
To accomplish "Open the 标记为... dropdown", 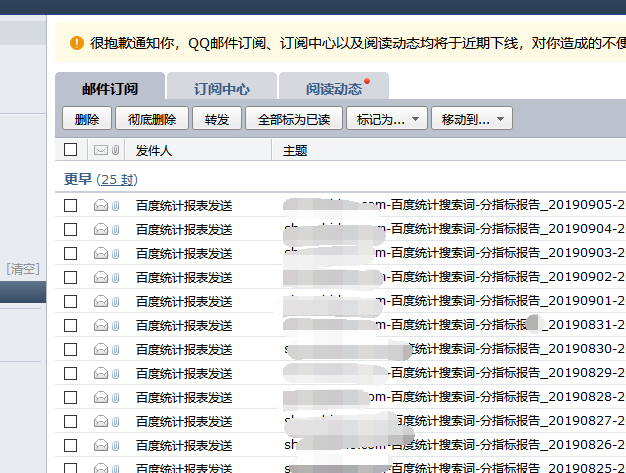I will (387, 119).
